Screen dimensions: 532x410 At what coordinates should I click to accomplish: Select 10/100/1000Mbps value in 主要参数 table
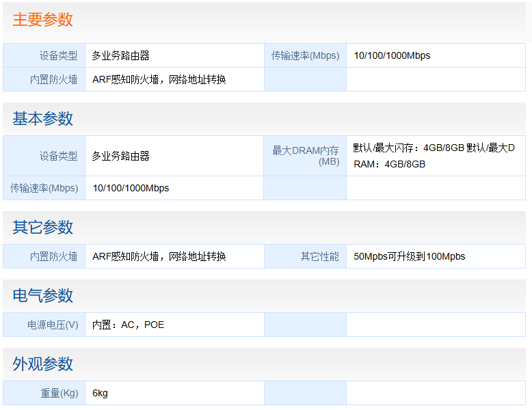coord(392,55)
